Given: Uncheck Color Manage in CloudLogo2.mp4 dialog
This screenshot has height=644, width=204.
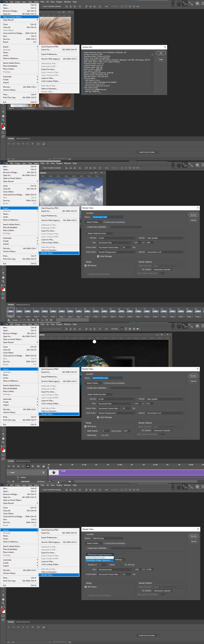Looking at the screenshot, I should pyautogui.click(x=98, y=256).
